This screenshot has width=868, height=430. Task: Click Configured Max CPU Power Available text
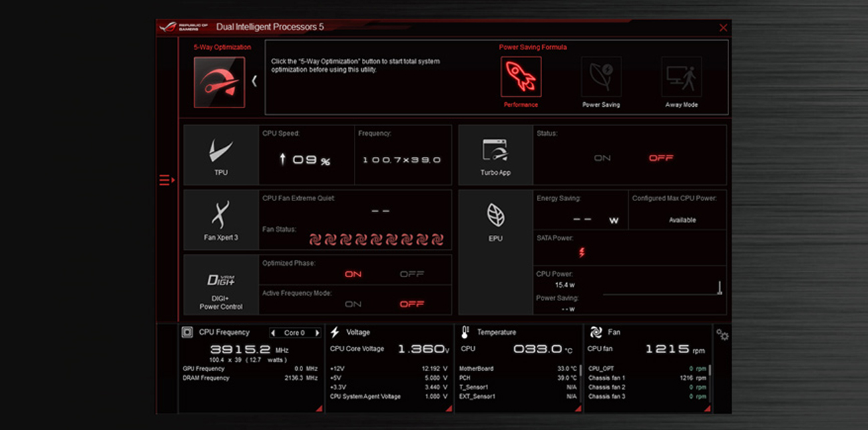click(x=682, y=220)
